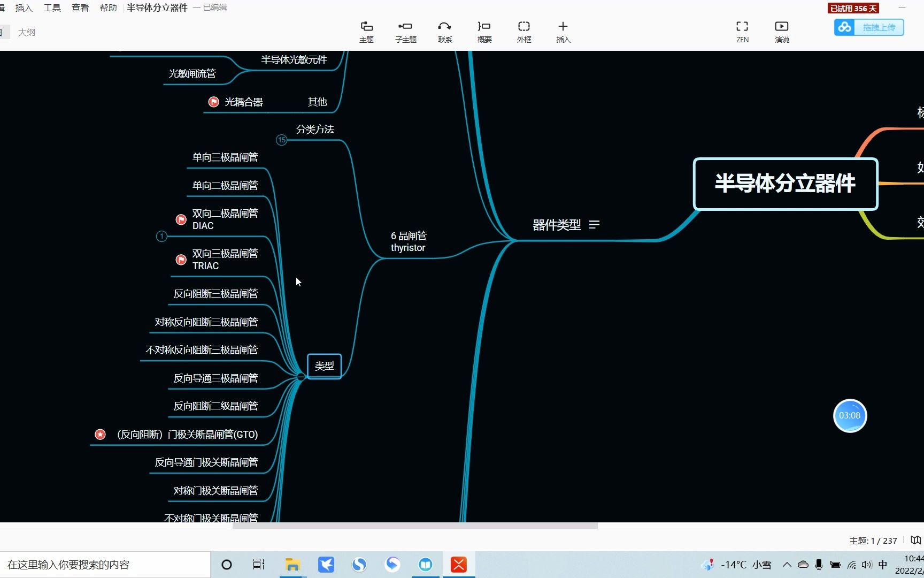Open File Explorer from the taskbar
This screenshot has height=578, width=924.
pyautogui.click(x=292, y=565)
